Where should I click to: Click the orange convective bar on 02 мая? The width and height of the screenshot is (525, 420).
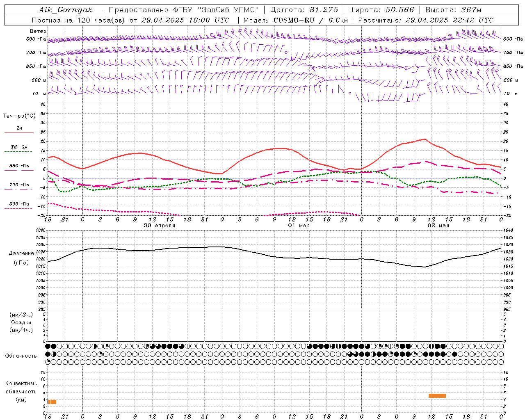coord(437,396)
